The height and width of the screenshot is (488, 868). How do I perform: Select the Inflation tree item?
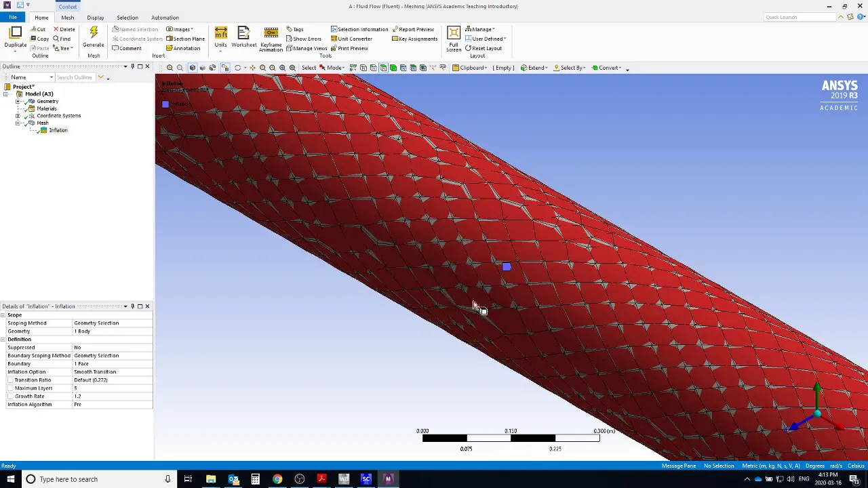[58, 130]
